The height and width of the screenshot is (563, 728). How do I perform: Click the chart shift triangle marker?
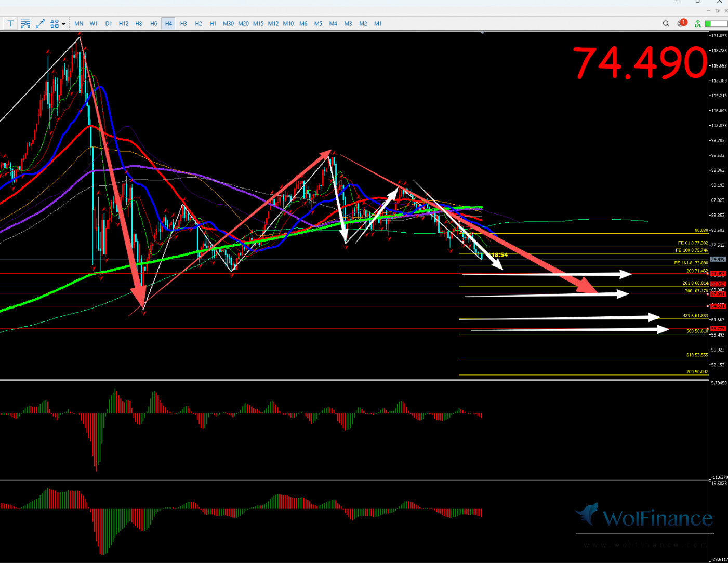[483, 33]
